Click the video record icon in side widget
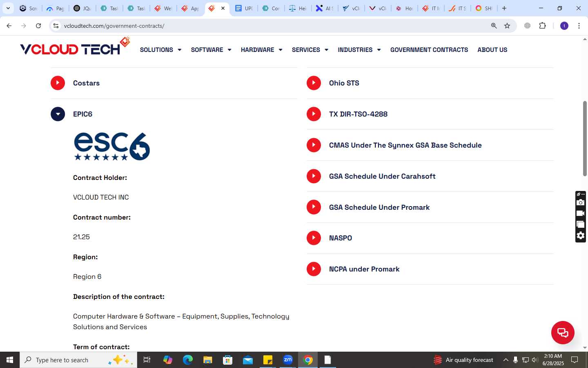Viewport: 588px width, 368px height. tap(580, 213)
